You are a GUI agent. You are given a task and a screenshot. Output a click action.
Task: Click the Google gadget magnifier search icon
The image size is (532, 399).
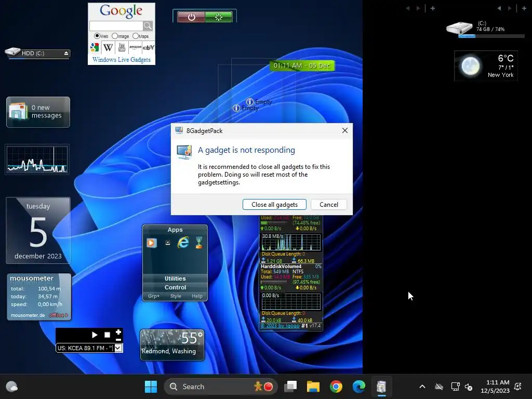[148, 26]
